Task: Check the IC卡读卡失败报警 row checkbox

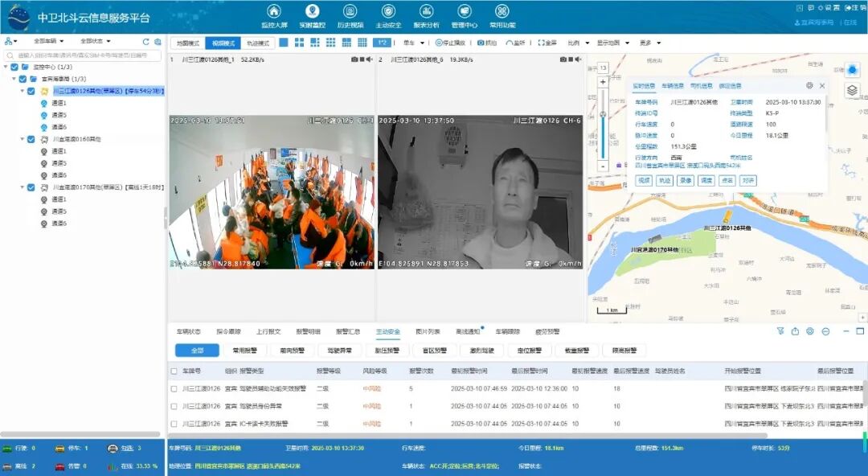Action: point(174,424)
